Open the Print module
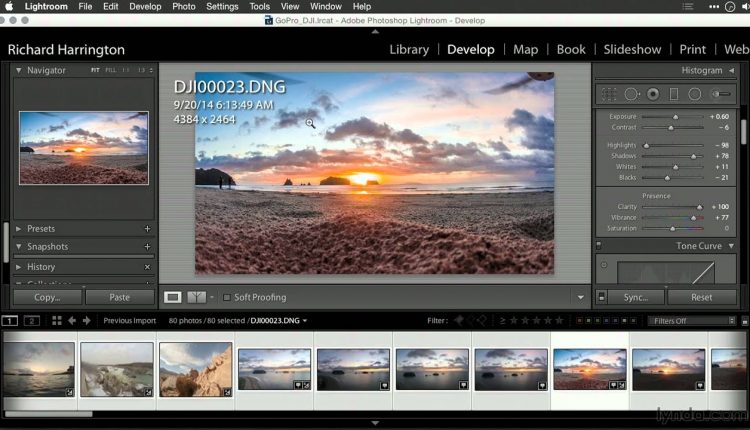Screen dimensions: 750x430 point(692,49)
